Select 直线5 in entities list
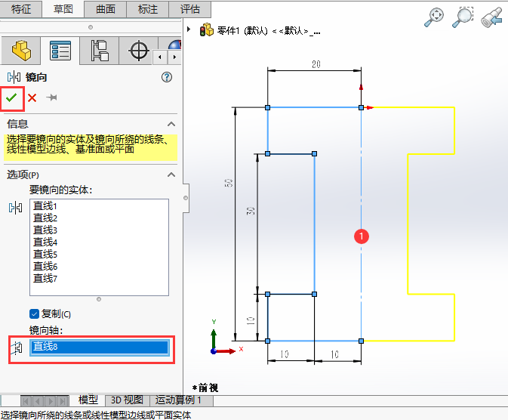508x420 pixels. [45, 254]
